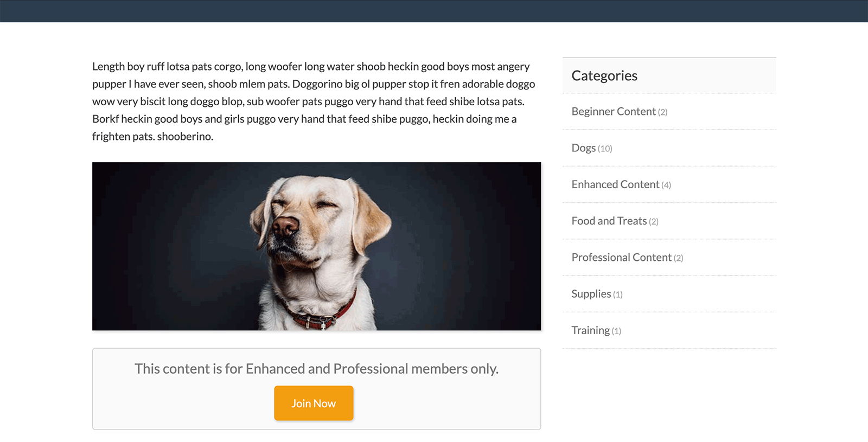Viewport: 868px width, 442px height.
Task: Click the count (4) next to Enhanced Content
Action: [666, 185]
